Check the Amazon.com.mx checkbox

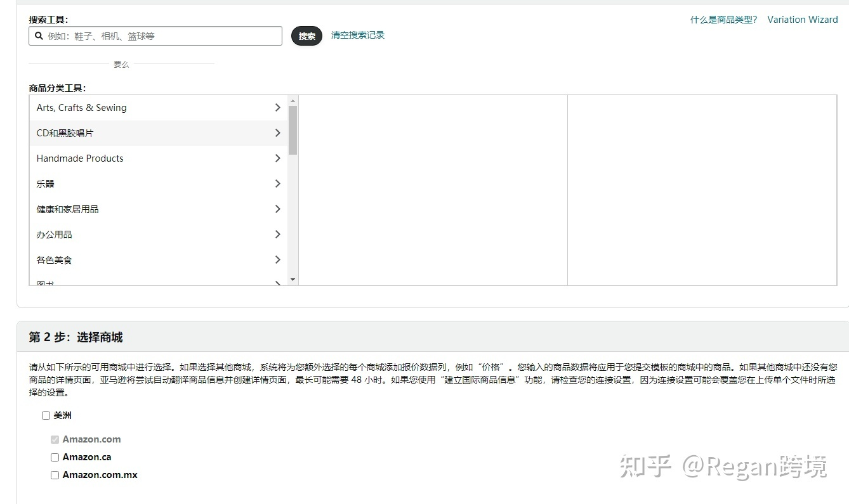tap(55, 474)
